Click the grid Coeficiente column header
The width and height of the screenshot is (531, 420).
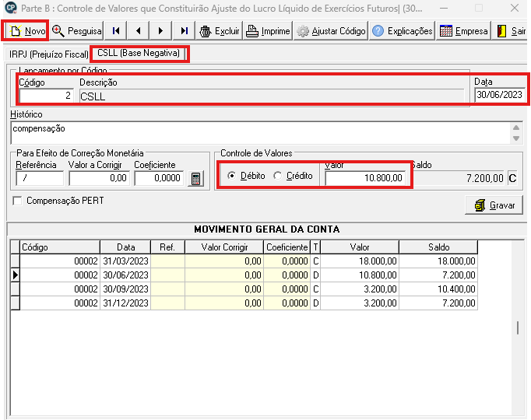[287, 247]
